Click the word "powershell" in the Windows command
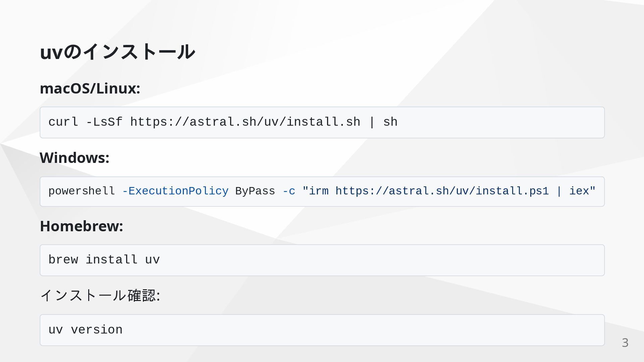644x362 pixels. [x=82, y=191]
